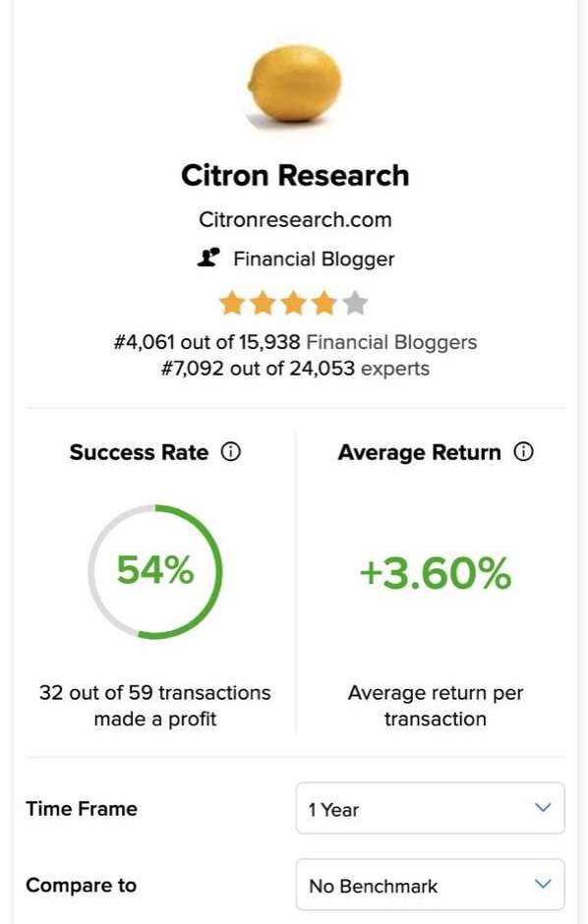Open the Financial Bloggers ranking link
Image resolution: width=588 pixels, height=924 pixels.
(x=391, y=342)
